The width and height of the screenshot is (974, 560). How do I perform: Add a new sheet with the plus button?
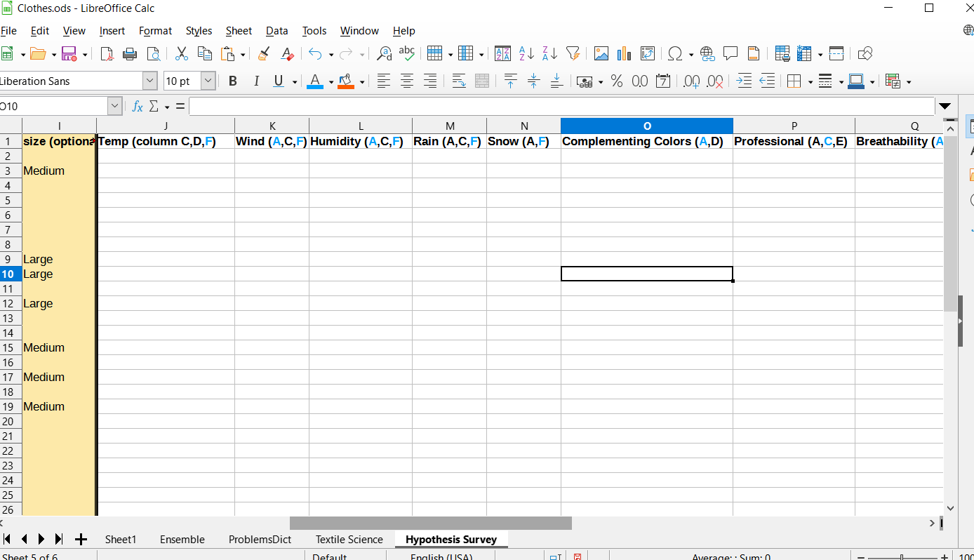(81, 540)
